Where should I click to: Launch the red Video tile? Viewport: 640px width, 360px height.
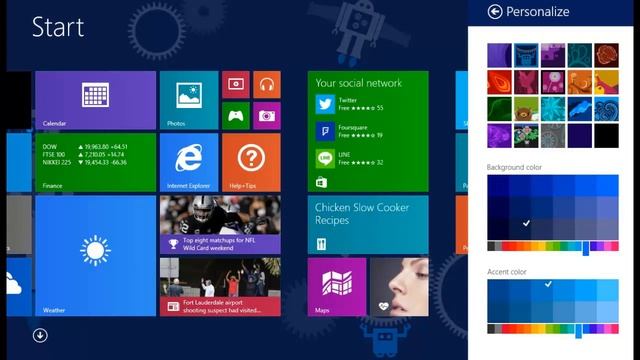236,84
